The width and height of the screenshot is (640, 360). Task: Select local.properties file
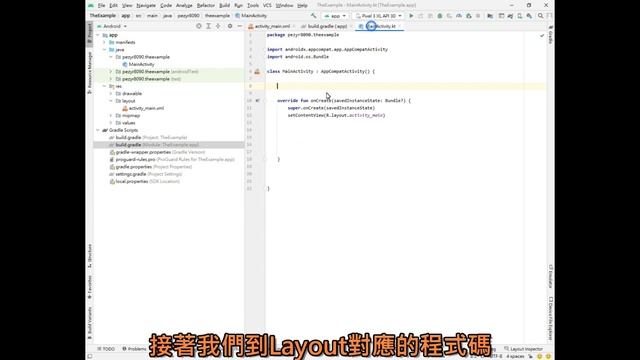click(144, 182)
